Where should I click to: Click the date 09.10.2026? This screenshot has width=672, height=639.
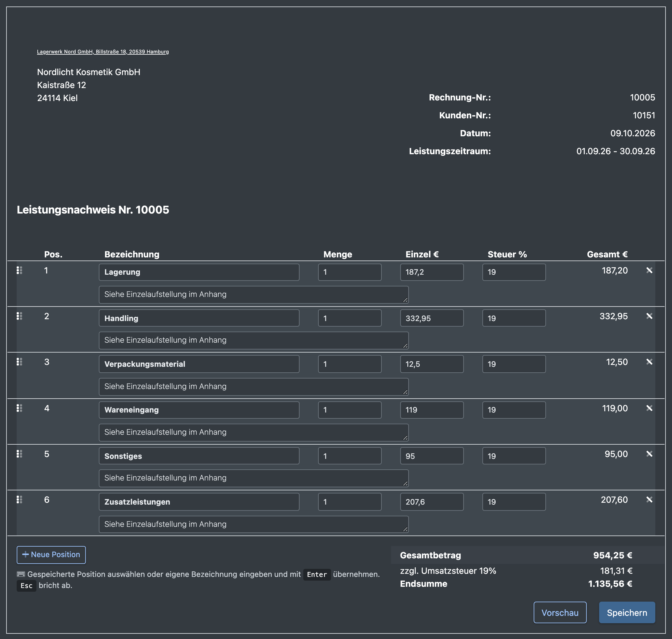click(632, 133)
